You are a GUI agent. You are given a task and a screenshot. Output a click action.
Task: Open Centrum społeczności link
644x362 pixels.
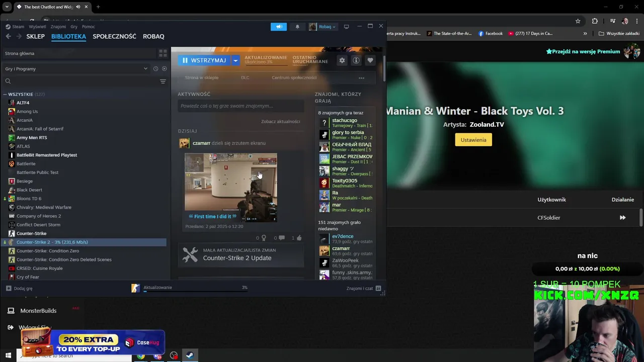click(x=294, y=78)
